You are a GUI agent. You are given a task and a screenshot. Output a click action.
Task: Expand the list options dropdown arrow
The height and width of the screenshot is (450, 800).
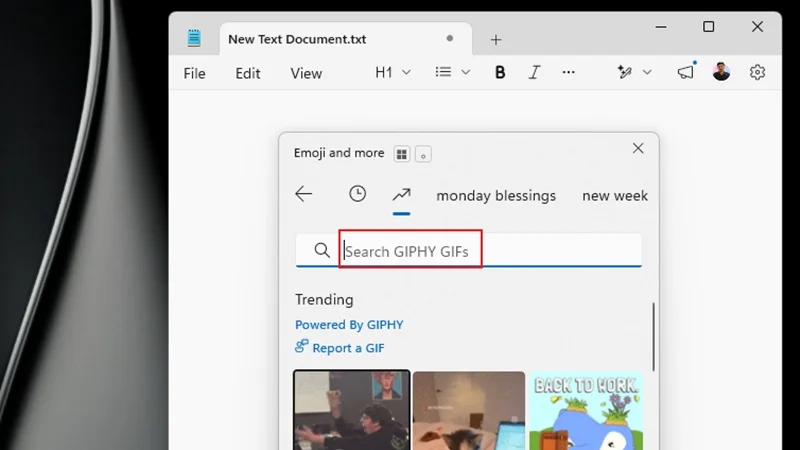click(465, 72)
